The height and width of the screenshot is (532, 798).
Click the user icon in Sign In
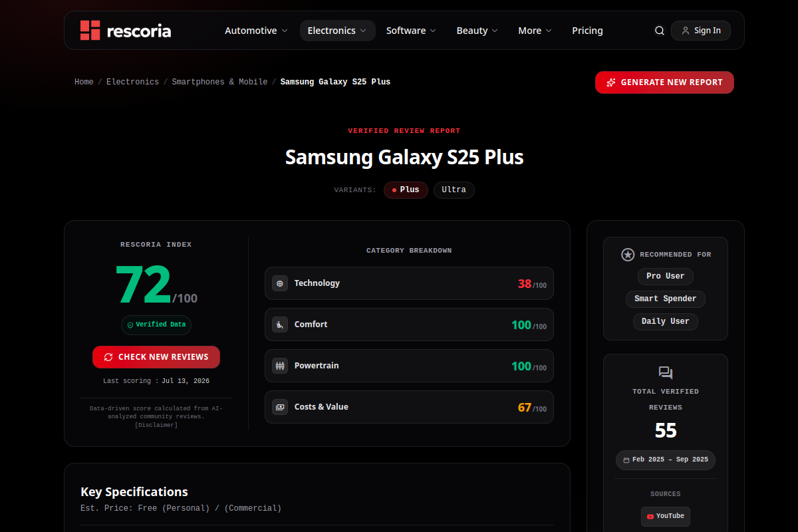686,31
